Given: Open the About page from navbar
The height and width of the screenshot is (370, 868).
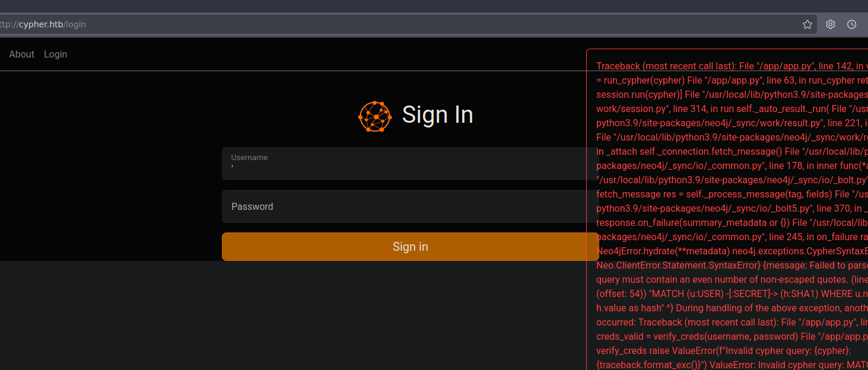Looking at the screenshot, I should (22, 54).
